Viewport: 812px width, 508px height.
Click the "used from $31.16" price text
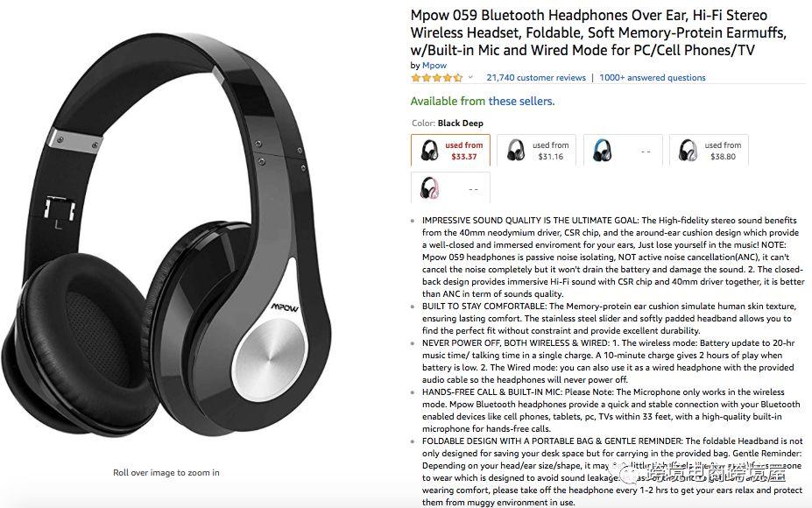tap(550, 151)
